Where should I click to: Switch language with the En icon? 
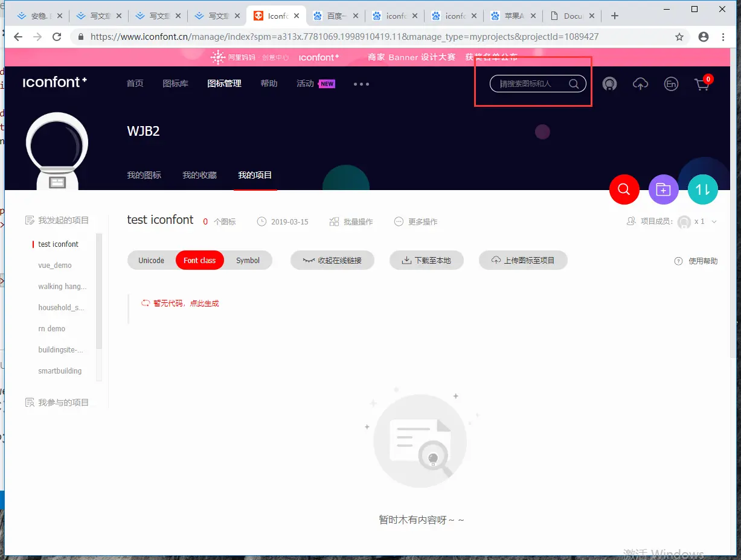(671, 84)
